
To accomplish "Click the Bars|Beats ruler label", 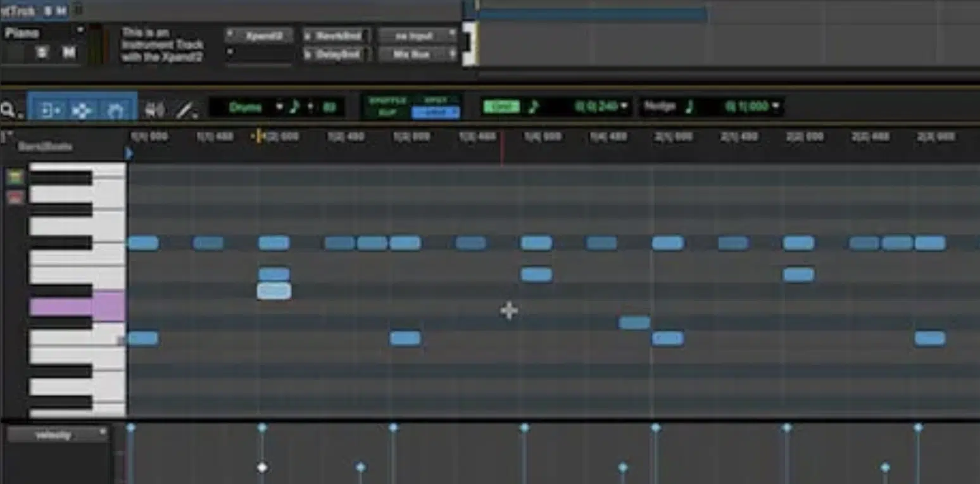I will 45,147.
